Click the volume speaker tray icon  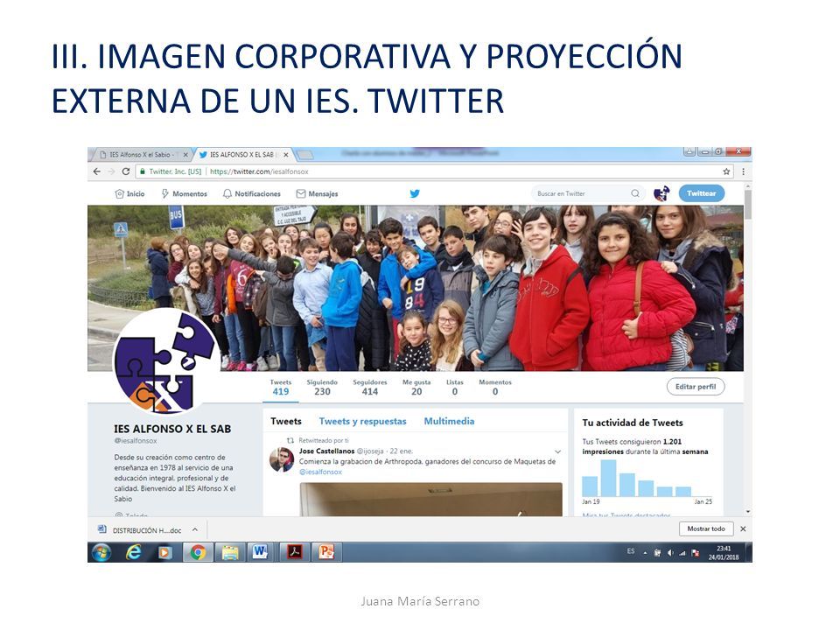click(x=670, y=553)
